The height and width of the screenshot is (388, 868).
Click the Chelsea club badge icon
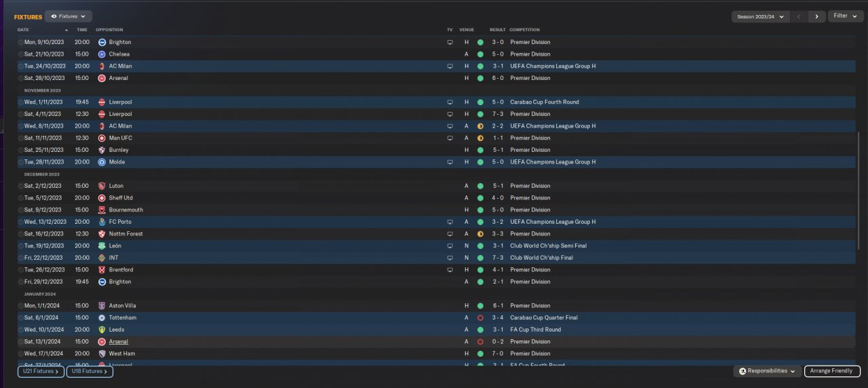click(x=102, y=54)
